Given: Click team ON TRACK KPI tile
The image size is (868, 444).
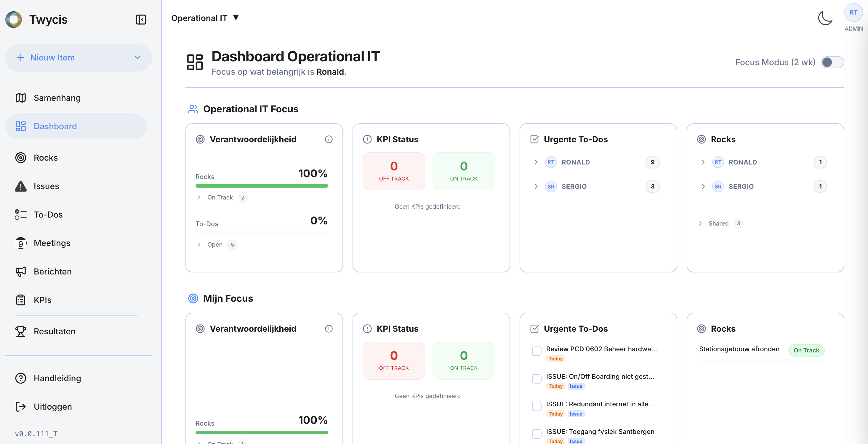Looking at the screenshot, I should 464,171.
